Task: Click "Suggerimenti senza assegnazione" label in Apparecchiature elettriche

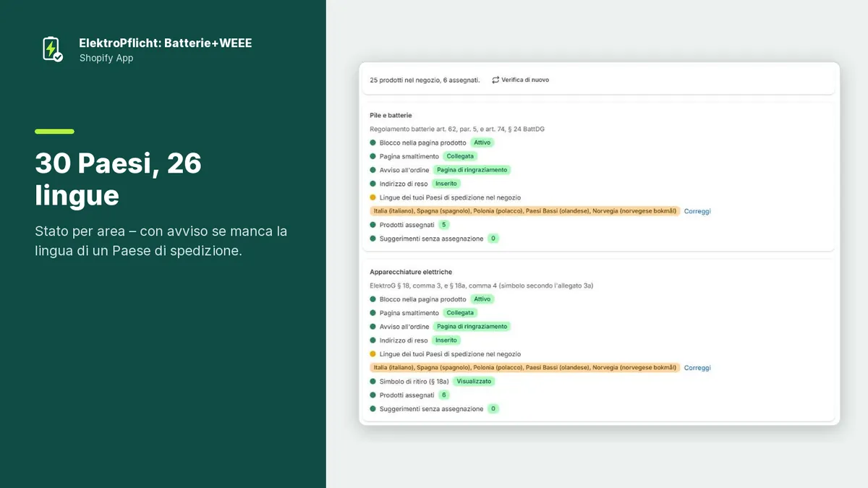Action: click(x=431, y=409)
